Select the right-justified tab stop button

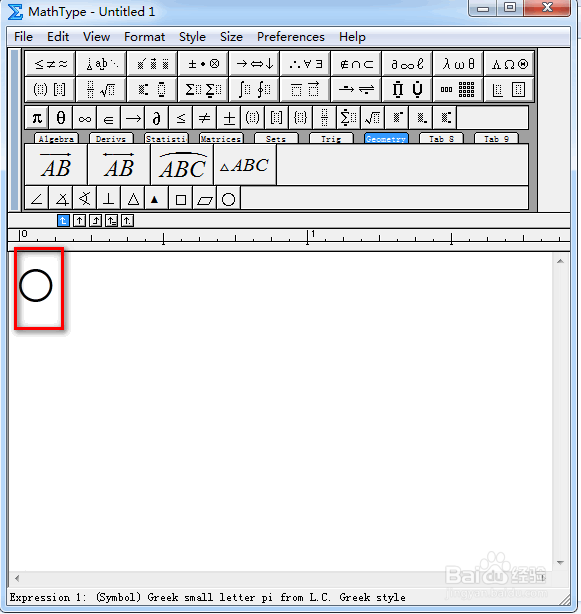pos(95,221)
